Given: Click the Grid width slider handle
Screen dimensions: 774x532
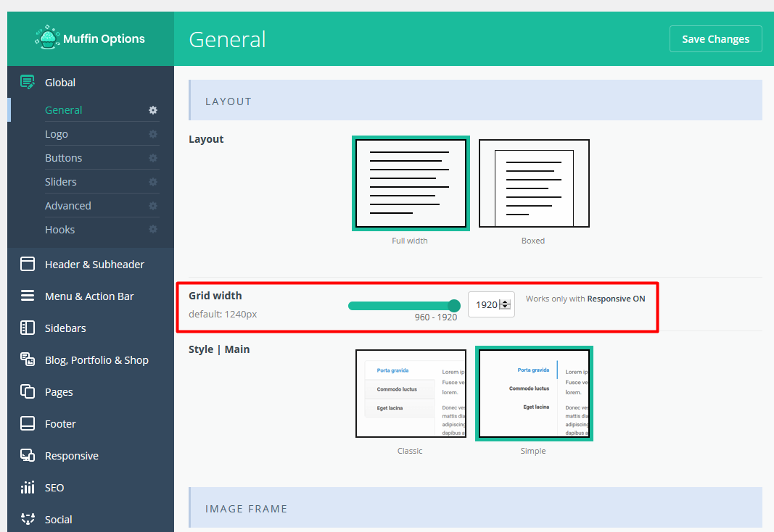Looking at the screenshot, I should (x=454, y=305).
